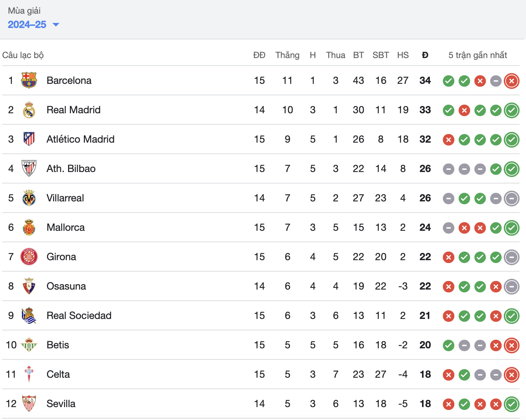Open the Real Sociedad team link
The height and width of the screenshot is (420, 526).
click(79, 315)
